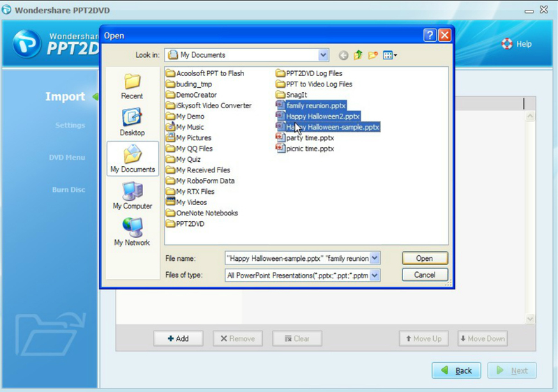Select party time.pptx file
Screen dimensions: 558x392
point(306,137)
